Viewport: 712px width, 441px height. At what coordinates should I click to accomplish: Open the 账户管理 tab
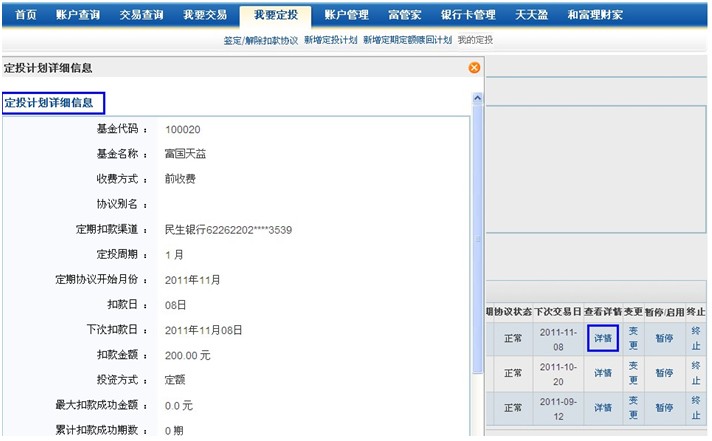point(346,15)
